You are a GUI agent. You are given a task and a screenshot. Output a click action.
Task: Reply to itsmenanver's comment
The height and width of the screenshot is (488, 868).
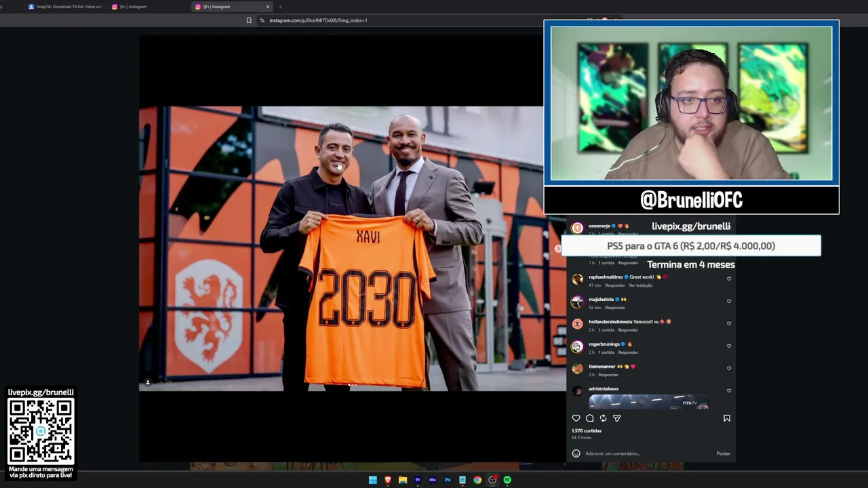click(x=608, y=375)
